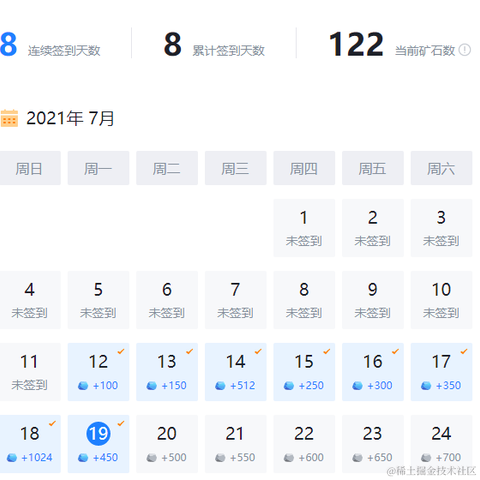The image size is (480, 480).
Task: Click the orange checkmark on day 17
Action: [x=464, y=351]
